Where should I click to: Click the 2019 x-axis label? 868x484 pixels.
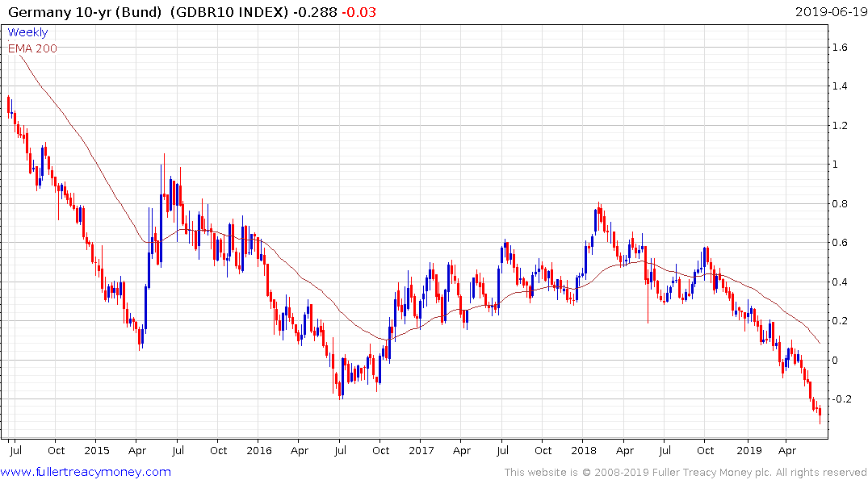[749, 450]
